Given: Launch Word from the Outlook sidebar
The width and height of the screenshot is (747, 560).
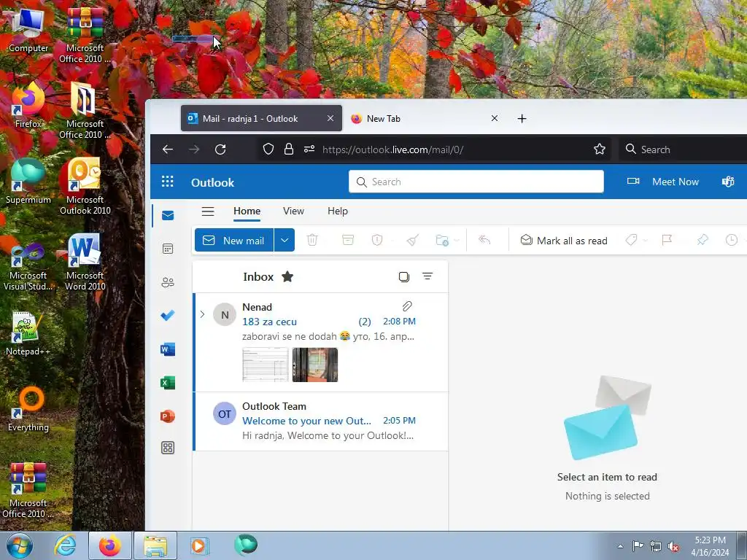Looking at the screenshot, I should (x=168, y=349).
